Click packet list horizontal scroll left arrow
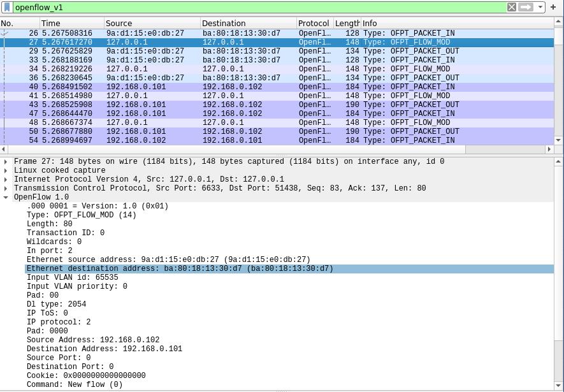564x392 pixels. (x=4, y=149)
